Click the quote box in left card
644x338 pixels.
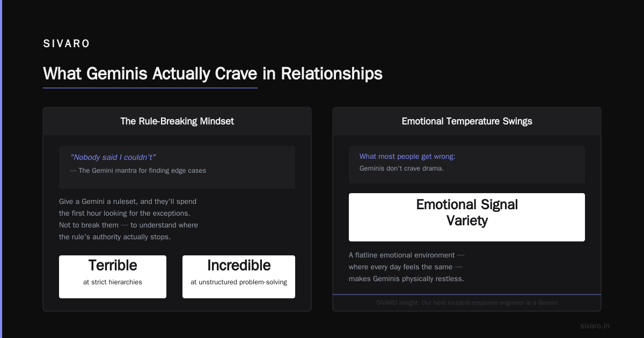tap(177, 167)
